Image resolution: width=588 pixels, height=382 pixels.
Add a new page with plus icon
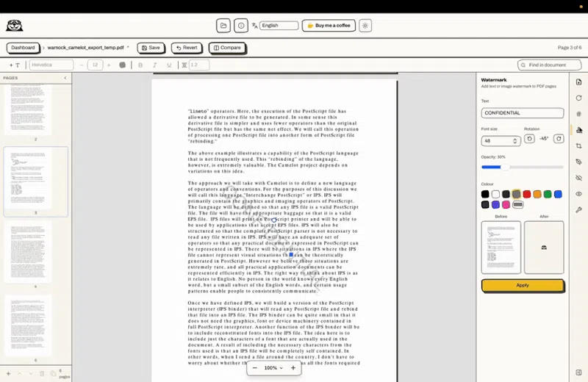pyautogui.click(x=8, y=373)
